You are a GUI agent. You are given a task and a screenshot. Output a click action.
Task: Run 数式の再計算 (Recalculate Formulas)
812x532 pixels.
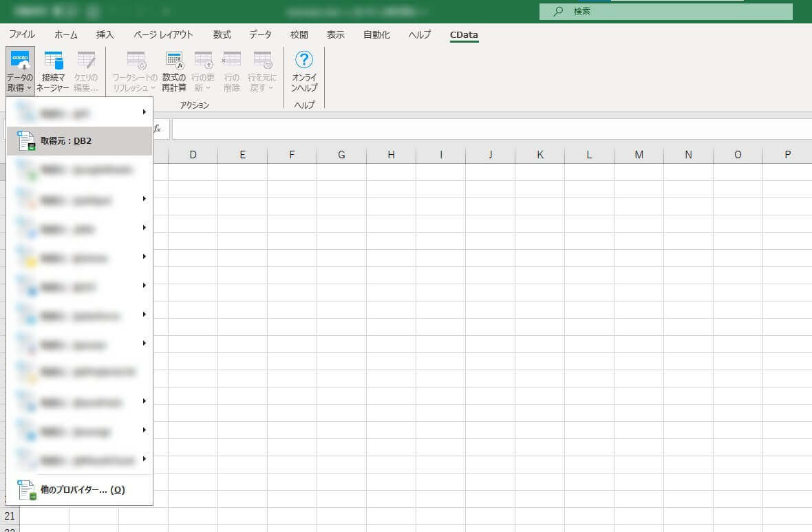[x=173, y=69]
